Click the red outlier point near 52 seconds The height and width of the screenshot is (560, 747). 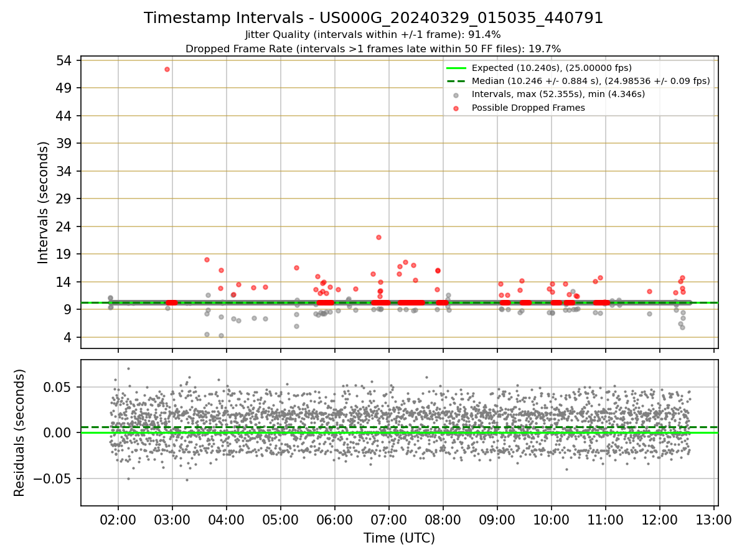point(167,69)
